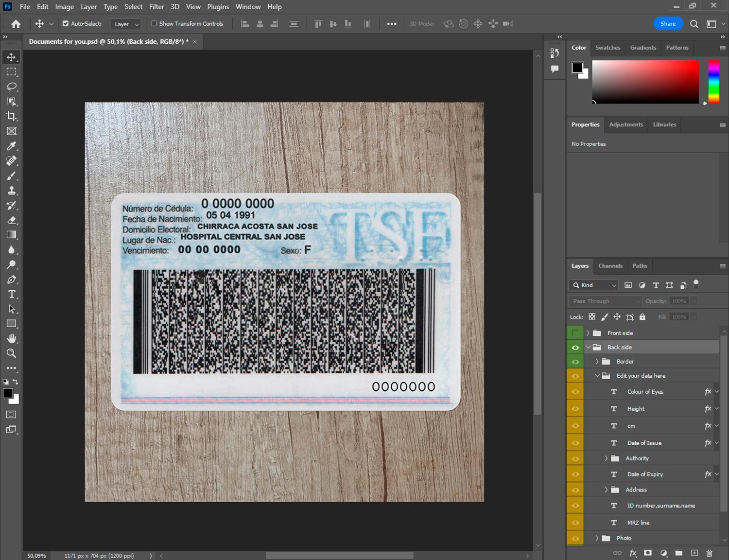729x560 pixels.
Task: Collapse the Edit your data here group
Action: point(597,376)
